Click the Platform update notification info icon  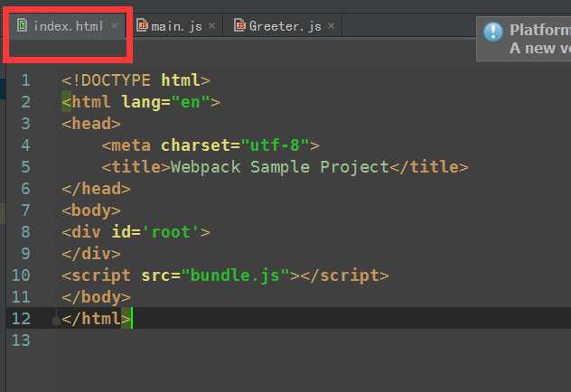click(493, 32)
